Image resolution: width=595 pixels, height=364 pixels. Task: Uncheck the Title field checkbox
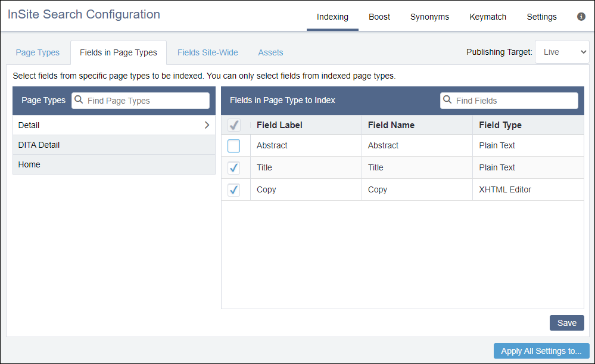[x=233, y=168]
